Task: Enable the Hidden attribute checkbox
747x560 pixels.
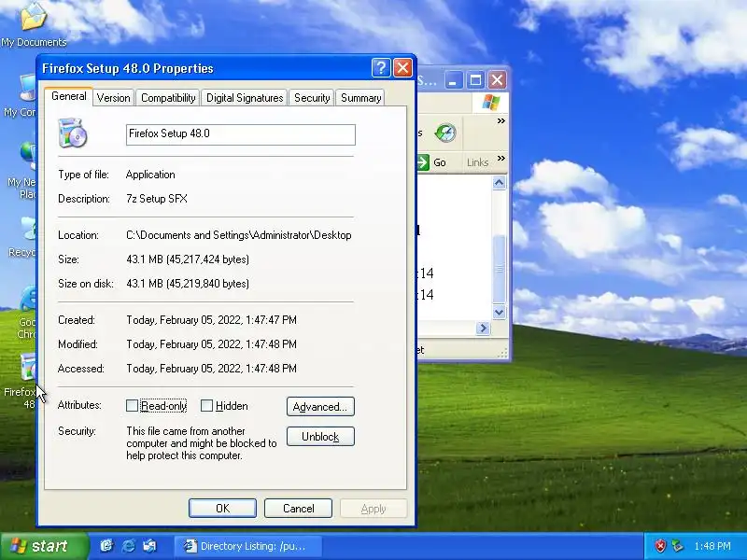Action: click(x=206, y=406)
